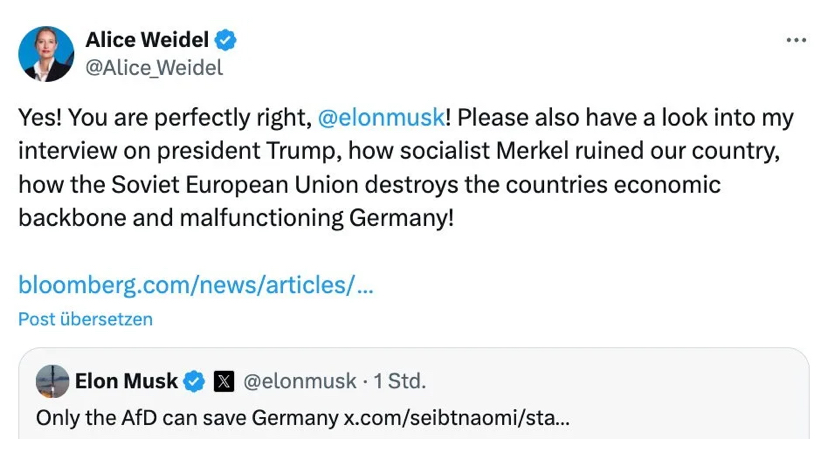
Task: Open the Alice Weidel display name
Action: [x=147, y=41]
